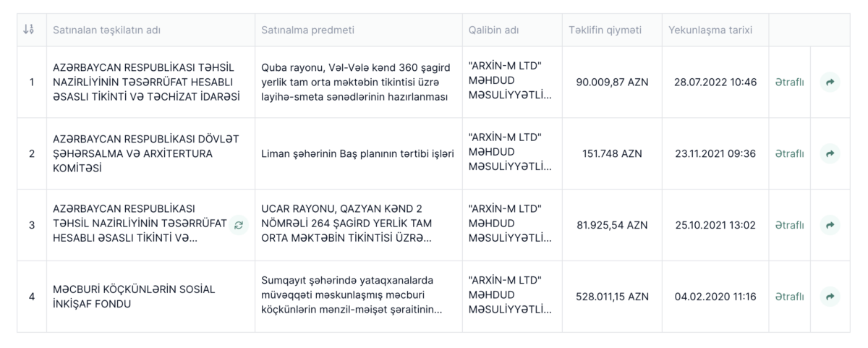The width and height of the screenshot is (868, 348).
Task: Click the share arrow icon for row 2
Action: click(x=830, y=153)
